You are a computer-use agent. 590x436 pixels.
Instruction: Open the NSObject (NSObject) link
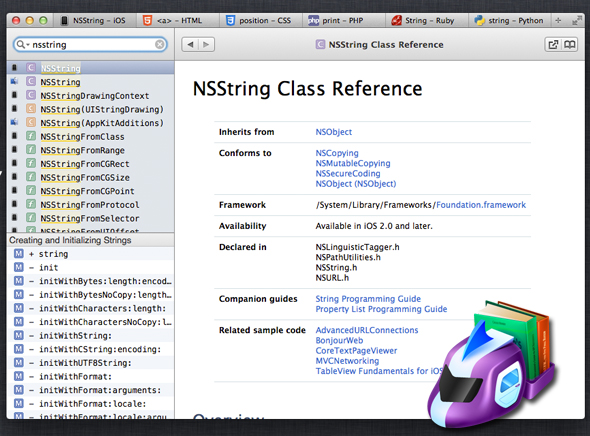356,184
